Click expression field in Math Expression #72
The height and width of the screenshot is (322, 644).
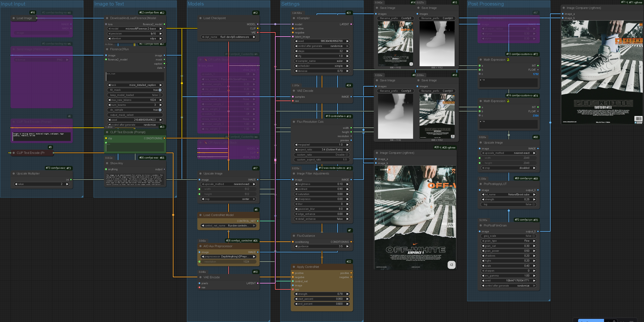click(508, 83)
